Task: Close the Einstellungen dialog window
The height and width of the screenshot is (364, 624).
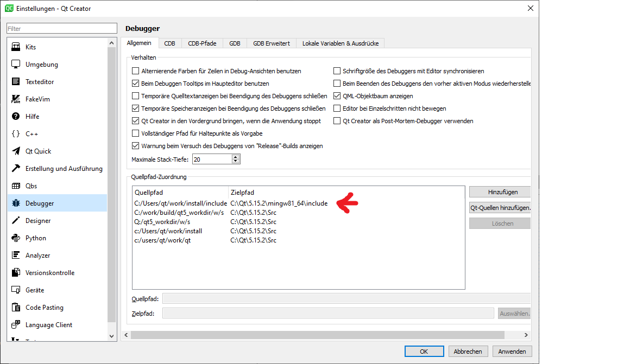Action: [530, 8]
